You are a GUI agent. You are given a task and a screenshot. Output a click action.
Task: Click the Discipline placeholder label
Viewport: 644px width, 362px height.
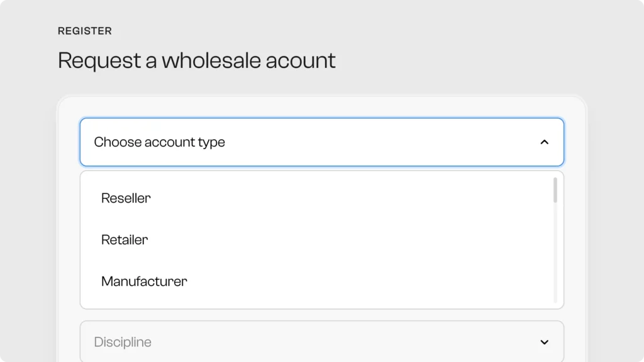point(123,342)
